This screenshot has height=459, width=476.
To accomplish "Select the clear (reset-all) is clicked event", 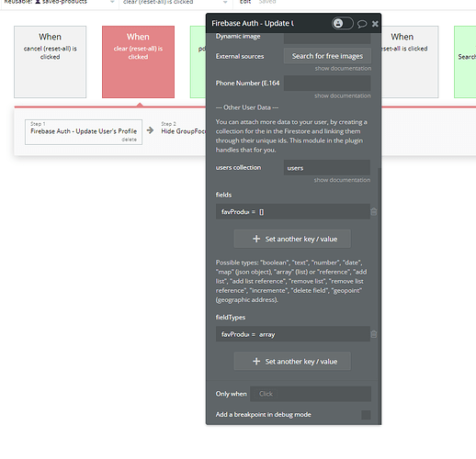I will coord(138,62).
